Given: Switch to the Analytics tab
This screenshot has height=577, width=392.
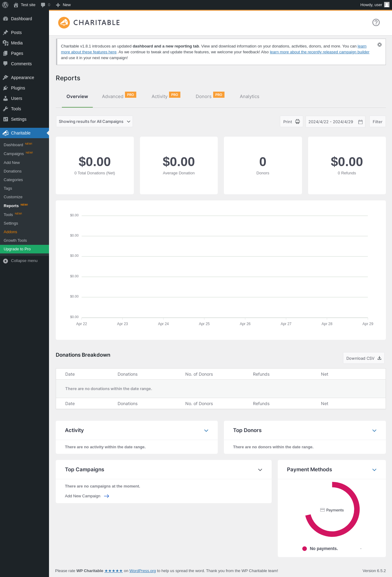Looking at the screenshot, I should click(250, 97).
